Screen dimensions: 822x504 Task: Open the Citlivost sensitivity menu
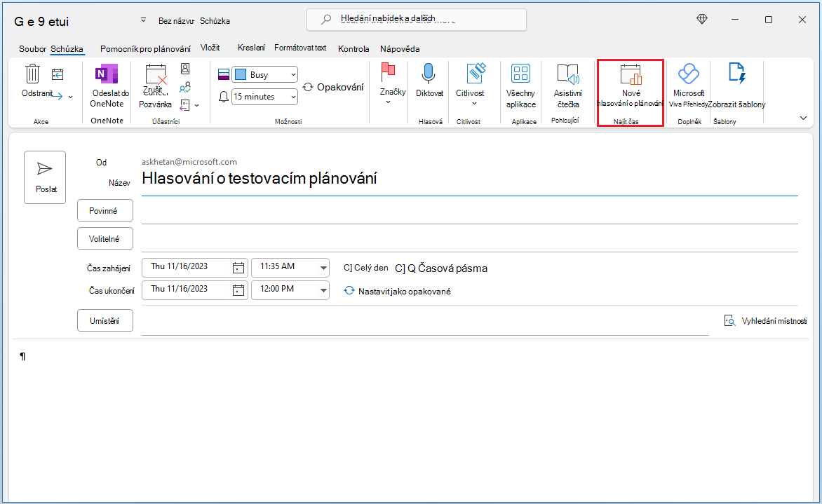[x=470, y=84]
